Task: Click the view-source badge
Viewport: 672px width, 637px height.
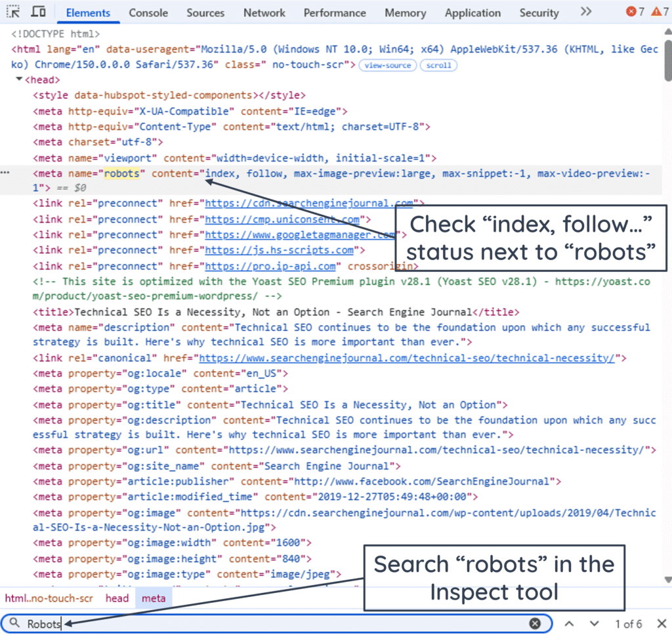Action: pos(387,65)
